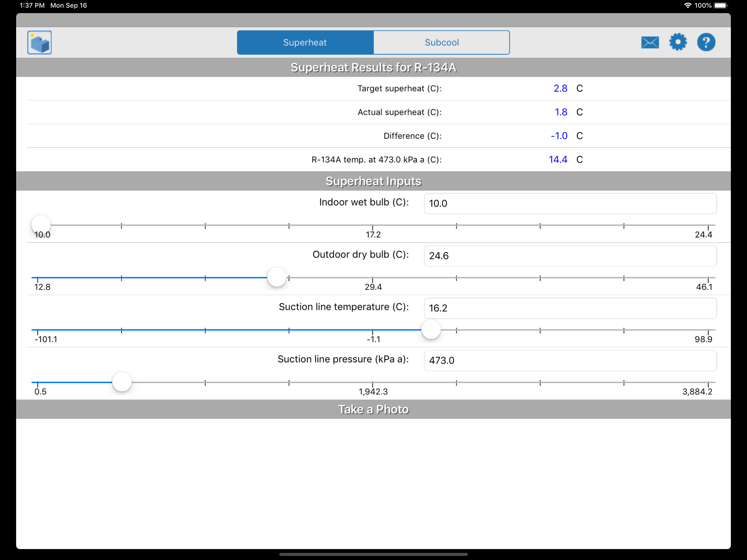Tap the Target superheat value 2.8

point(560,89)
